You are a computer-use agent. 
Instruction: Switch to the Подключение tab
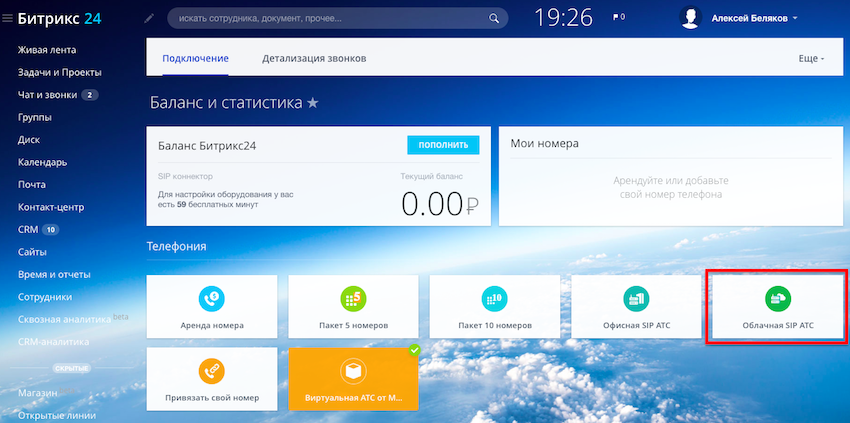pos(196,58)
